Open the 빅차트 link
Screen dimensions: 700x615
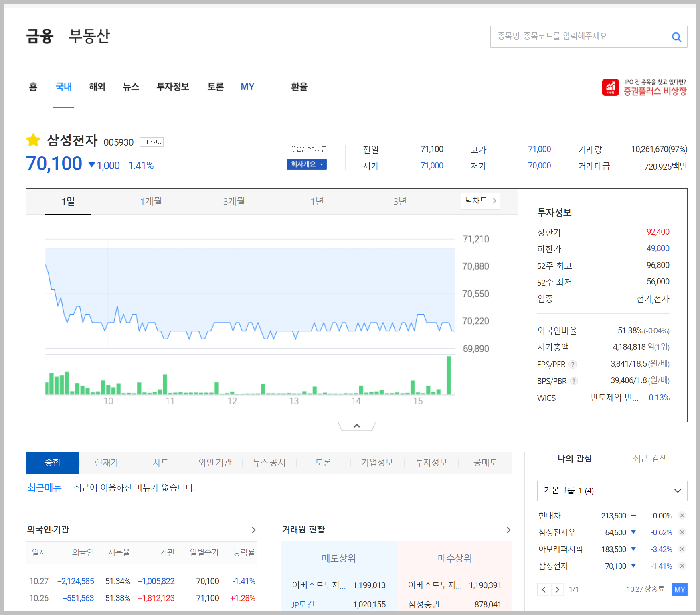tap(480, 201)
